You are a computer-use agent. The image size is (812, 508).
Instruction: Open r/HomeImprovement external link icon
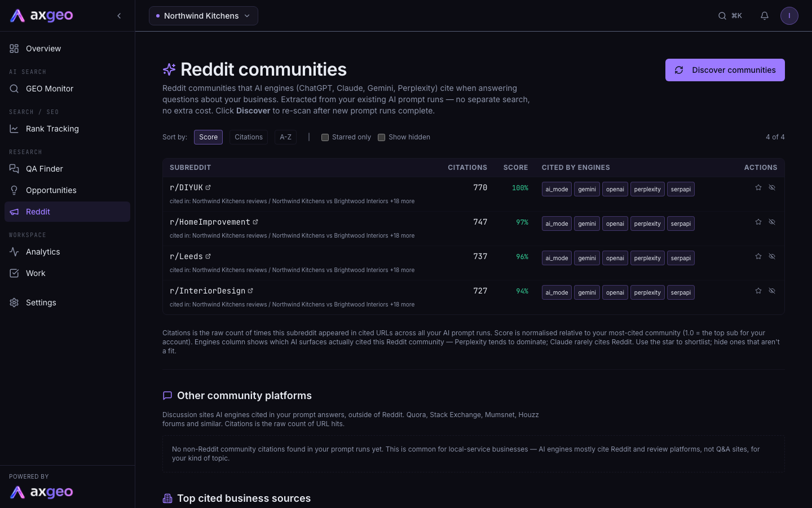pos(255,222)
